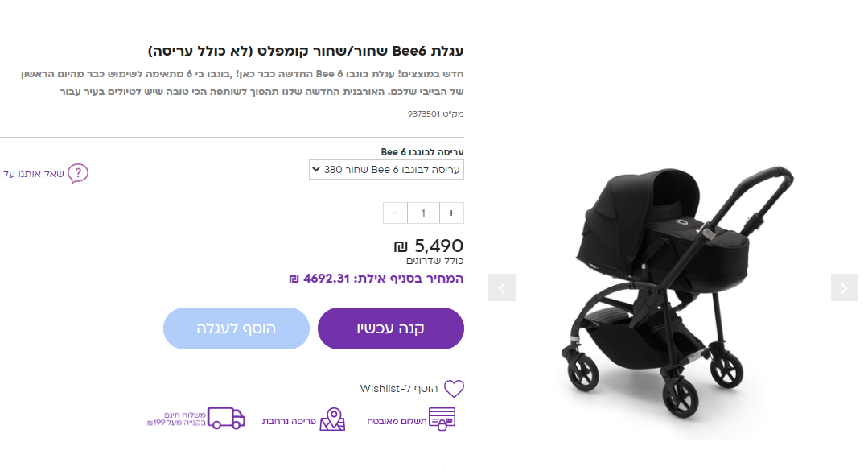
Task: Click the map pin store locations icon
Action: pyautogui.click(x=332, y=419)
